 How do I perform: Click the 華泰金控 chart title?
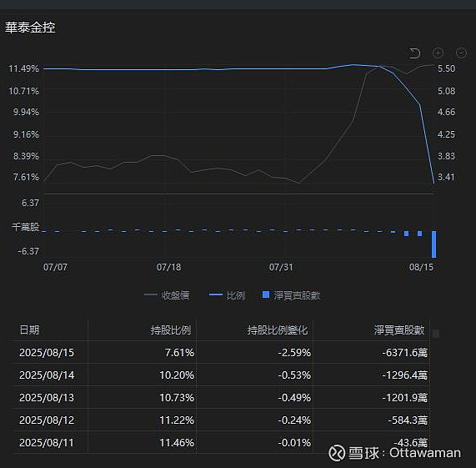click(x=30, y=28)
